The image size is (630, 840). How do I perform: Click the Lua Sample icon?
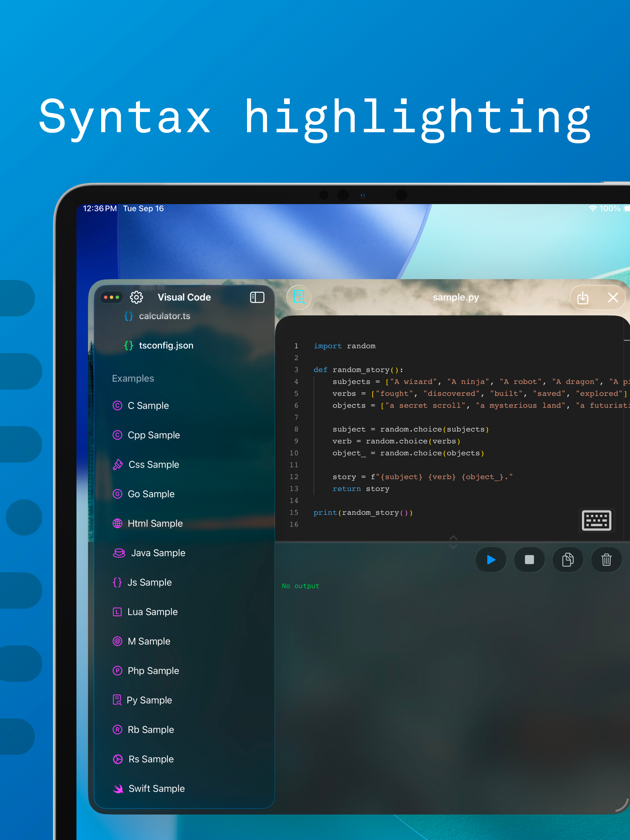[118, 612]
